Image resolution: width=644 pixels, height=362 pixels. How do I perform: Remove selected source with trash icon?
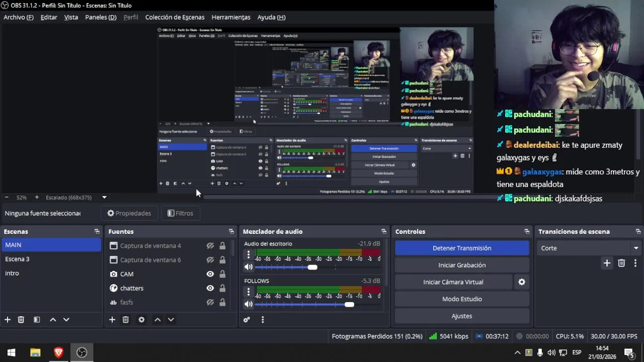[x=126, y=320]
